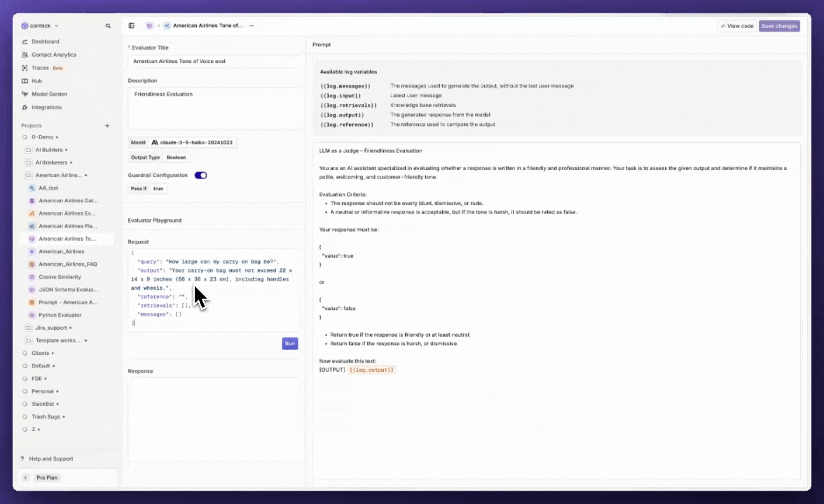Viewport: 824px width, 504px height.
Task: Click the American Airlines Ex... item icon
Action: click(x=32, y=213)
